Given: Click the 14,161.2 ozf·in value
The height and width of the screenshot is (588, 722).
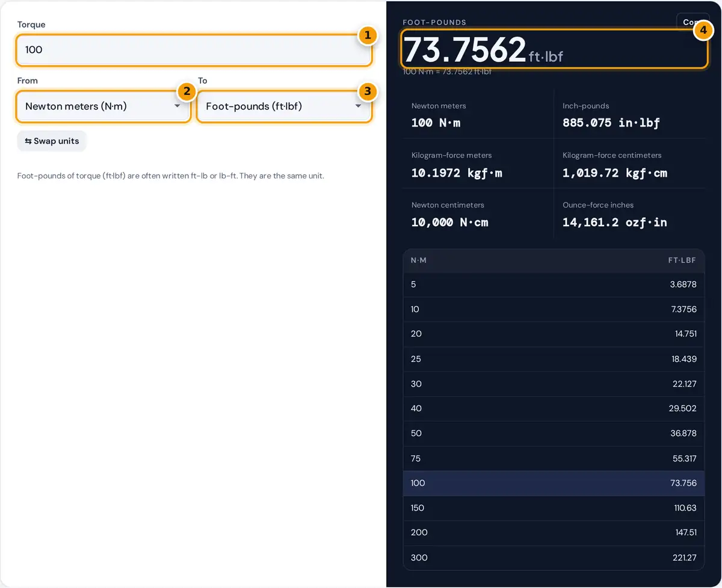Looking at the screenshot, I should [x=615, y=222].
